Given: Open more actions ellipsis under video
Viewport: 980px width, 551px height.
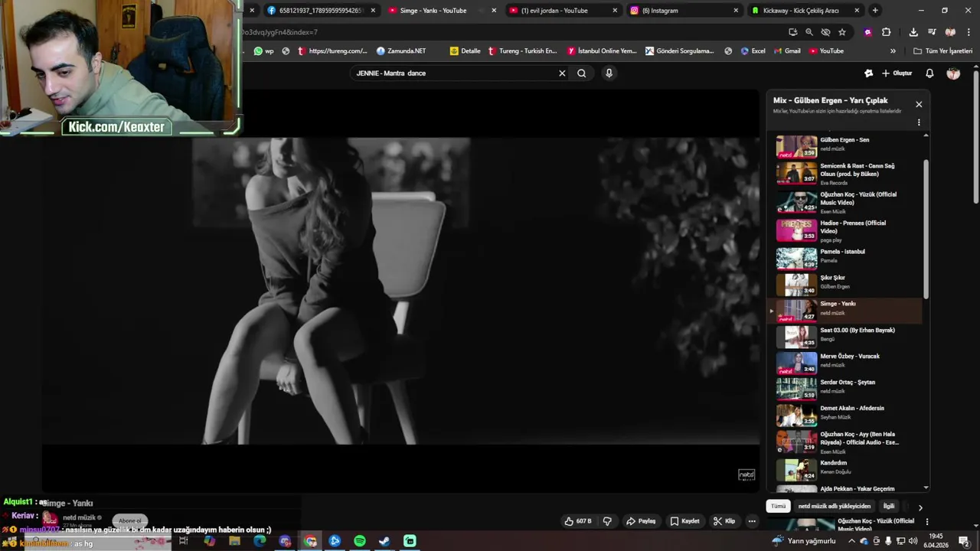Looking at the screenshot, I should [752, 521].
